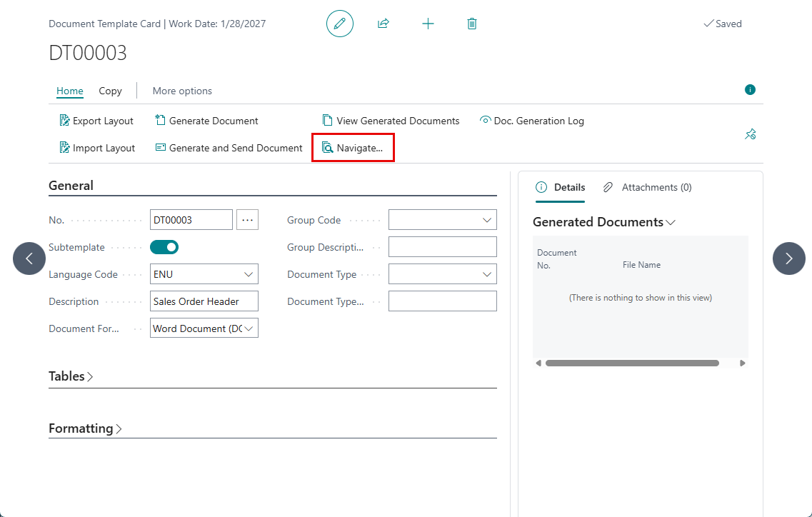Click the share icon in header
Screen dimensions: 812x517
point(384,24)
